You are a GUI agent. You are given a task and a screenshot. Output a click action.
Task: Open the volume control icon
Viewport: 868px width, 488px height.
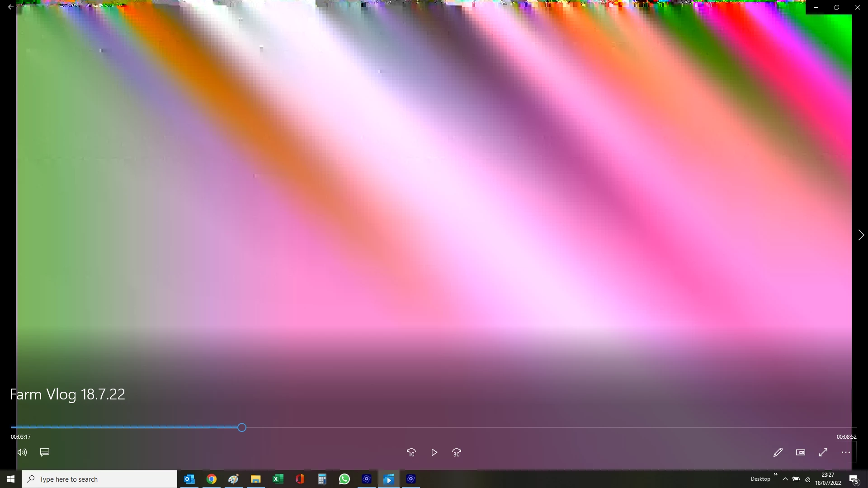tap(22, 452)
